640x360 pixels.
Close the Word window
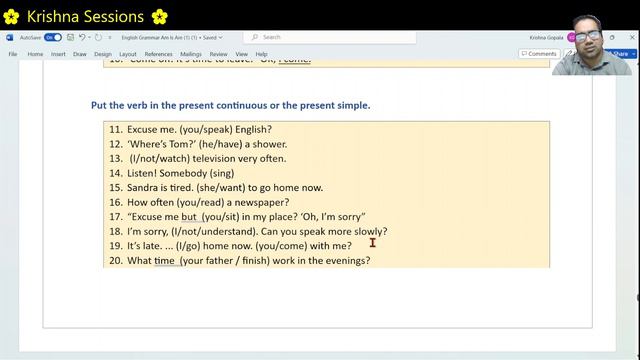pos(632,37)
